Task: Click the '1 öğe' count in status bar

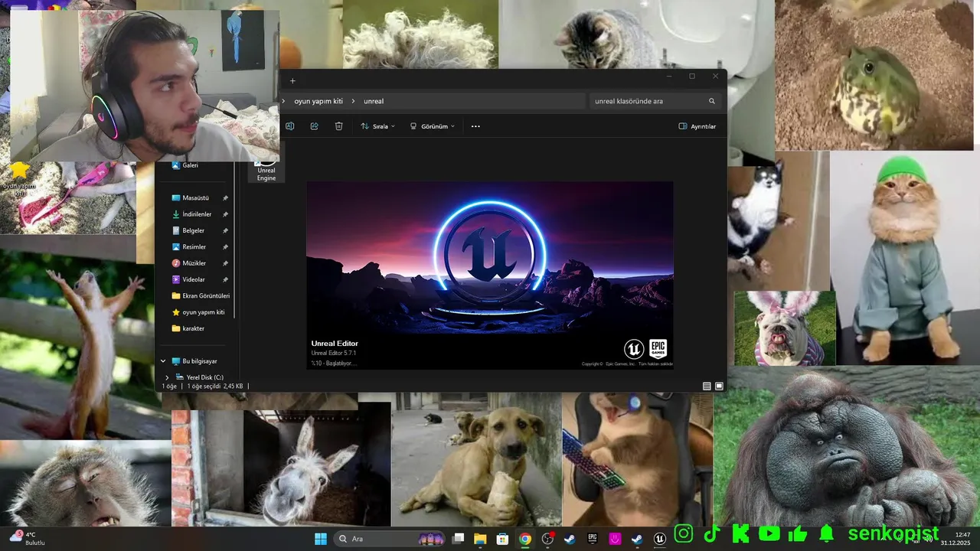Action: click(x=169, y=386)
